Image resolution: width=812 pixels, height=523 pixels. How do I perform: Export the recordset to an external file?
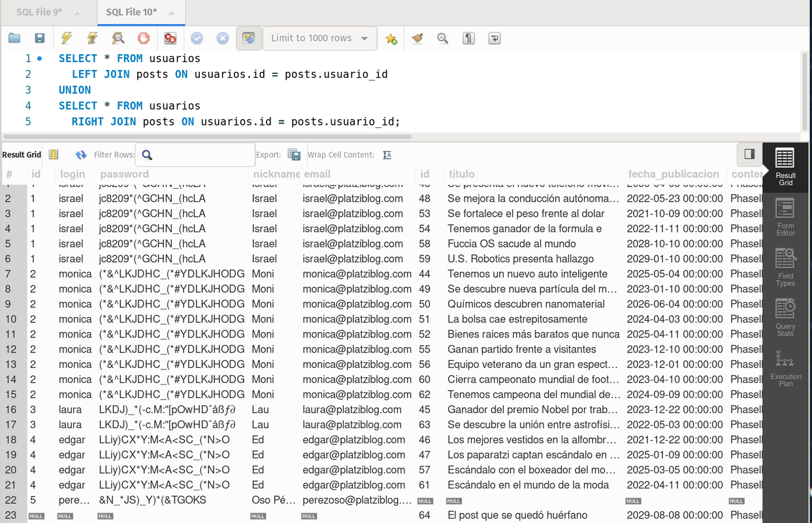[294, 155]
